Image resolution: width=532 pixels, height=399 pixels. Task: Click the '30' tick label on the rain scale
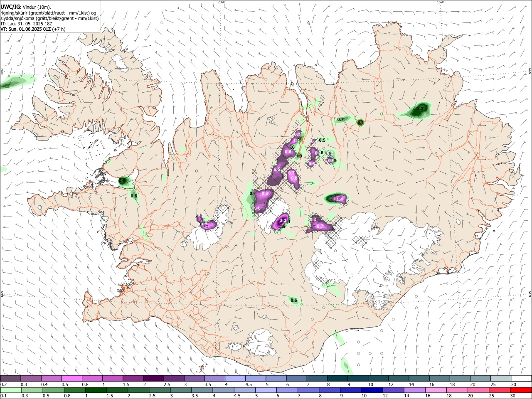(513, 396)
